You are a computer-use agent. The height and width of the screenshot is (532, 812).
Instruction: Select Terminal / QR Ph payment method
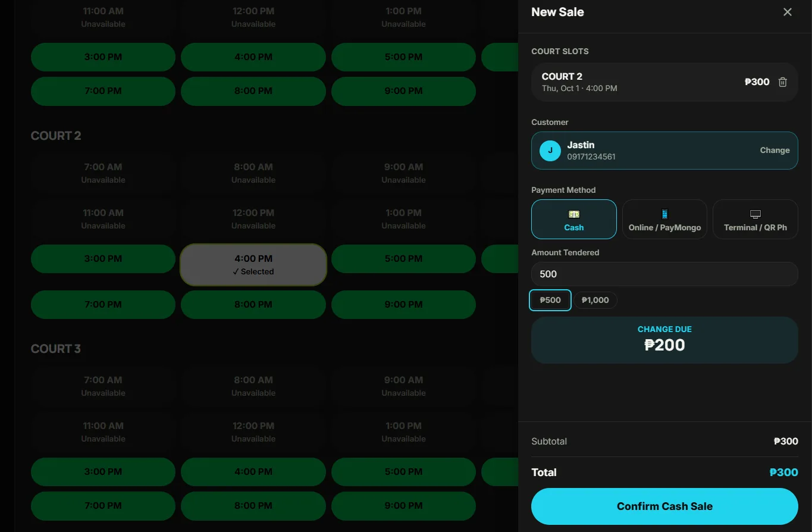point(755,219)
